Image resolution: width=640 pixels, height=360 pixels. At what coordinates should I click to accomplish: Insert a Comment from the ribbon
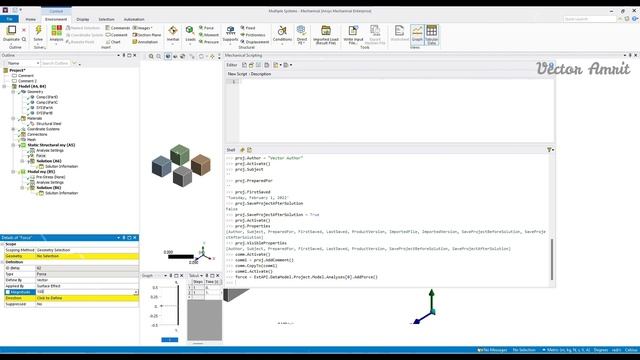click(117, 35)
